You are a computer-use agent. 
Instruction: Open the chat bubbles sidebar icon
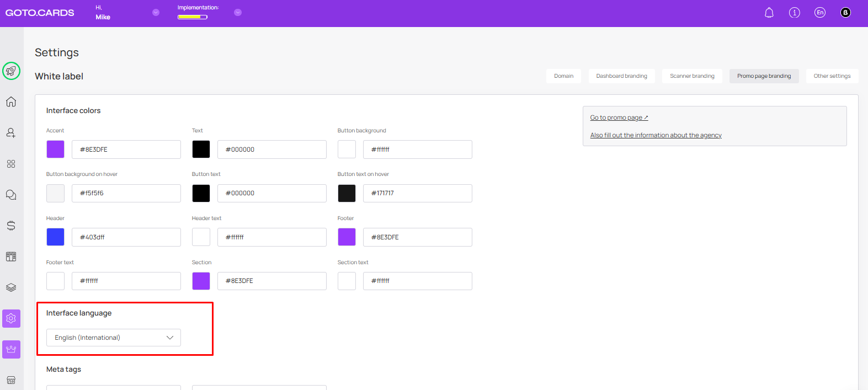tap(11, 195)
